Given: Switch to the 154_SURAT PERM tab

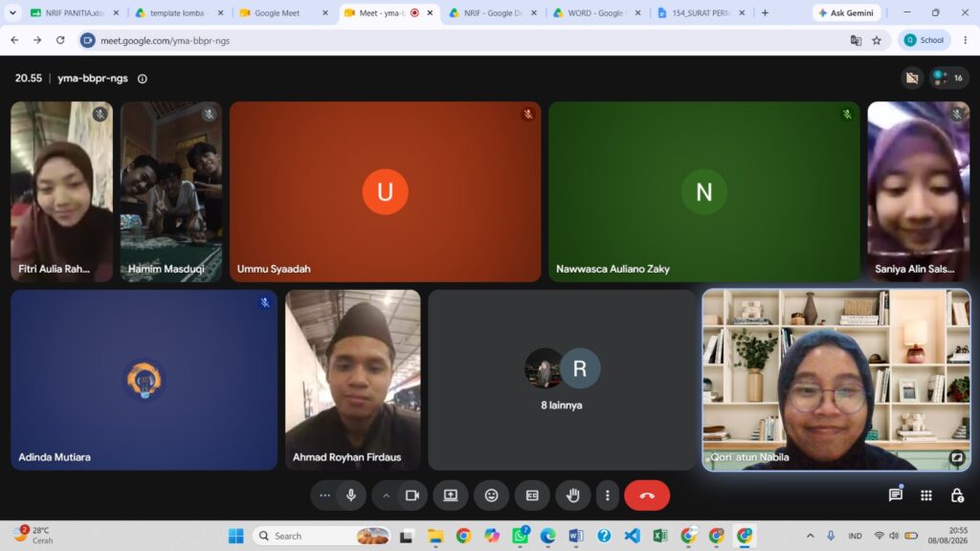Looking at the screenshot, I should tap(701, 12).
